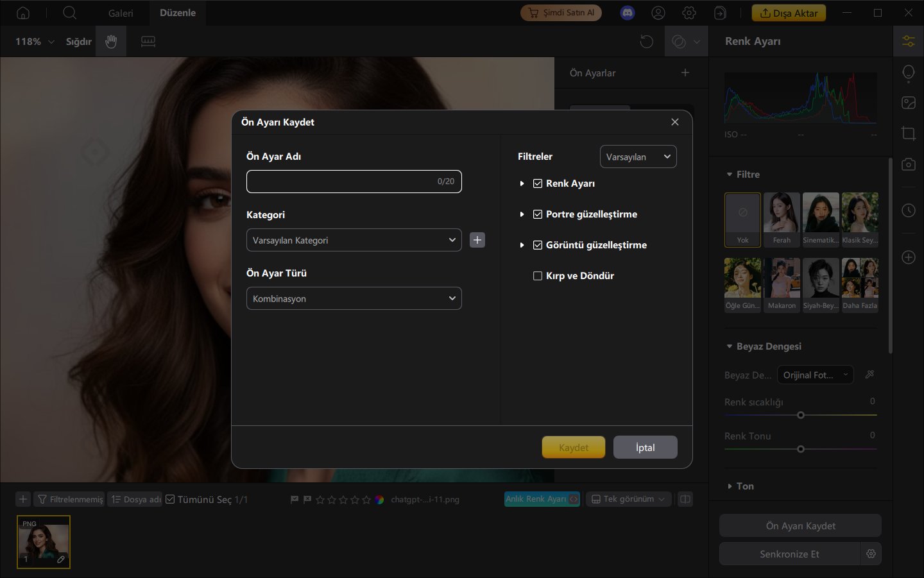Viewport: 924px width, 578px height.
Task: Switch to the Düzenle tab
Action: coord(178,13)
